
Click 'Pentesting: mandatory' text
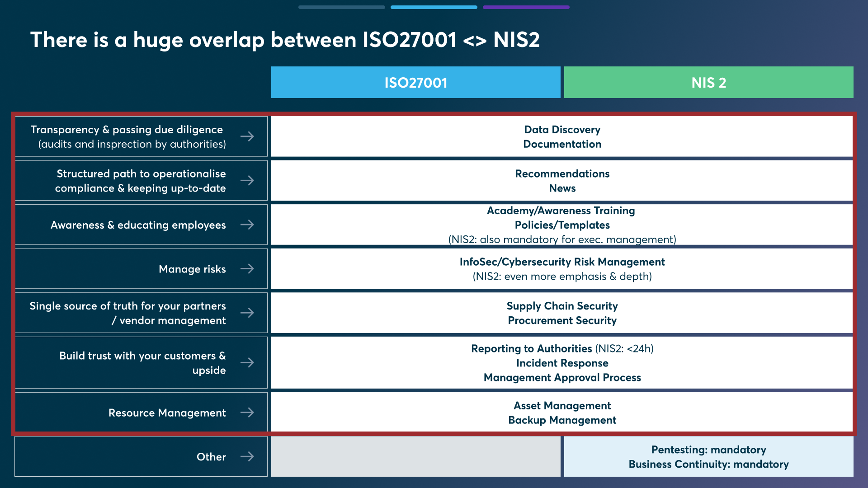tap(709, 450)
